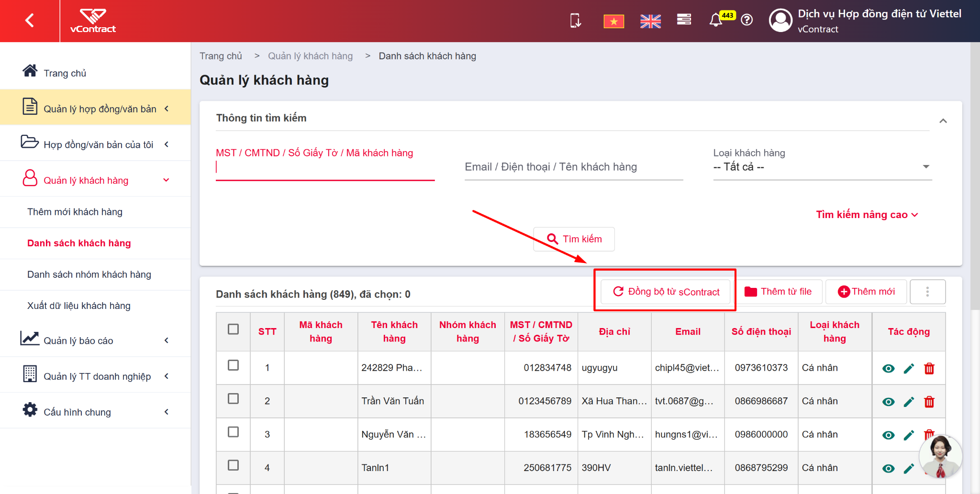View details of row 3 with eye icon
Screen dimensions: 980x494
[888, 435]
